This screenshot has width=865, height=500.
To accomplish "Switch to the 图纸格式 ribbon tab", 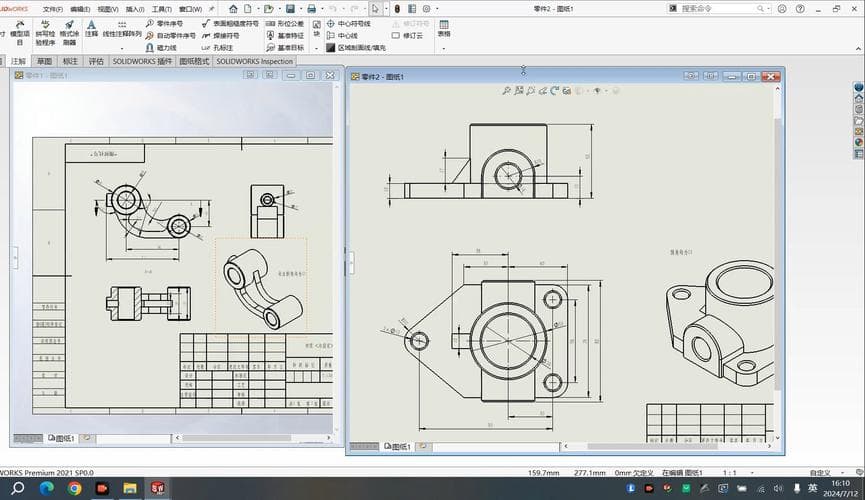I will (x=194, y=61).
